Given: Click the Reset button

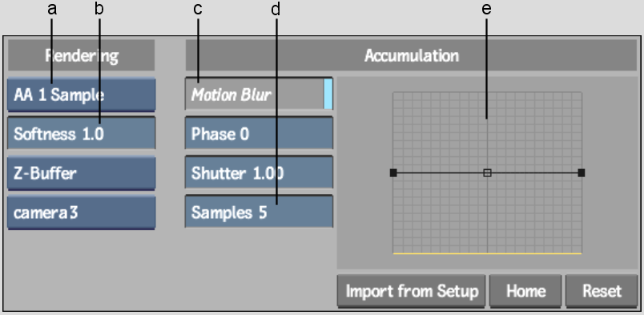Looking at the screenshot, I should click(x=602, y=291).
